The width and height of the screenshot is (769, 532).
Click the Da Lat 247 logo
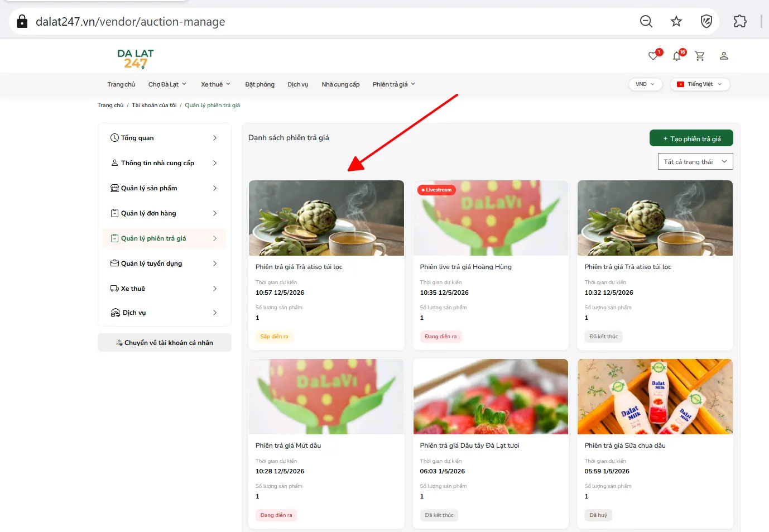[x=136, y=59]
